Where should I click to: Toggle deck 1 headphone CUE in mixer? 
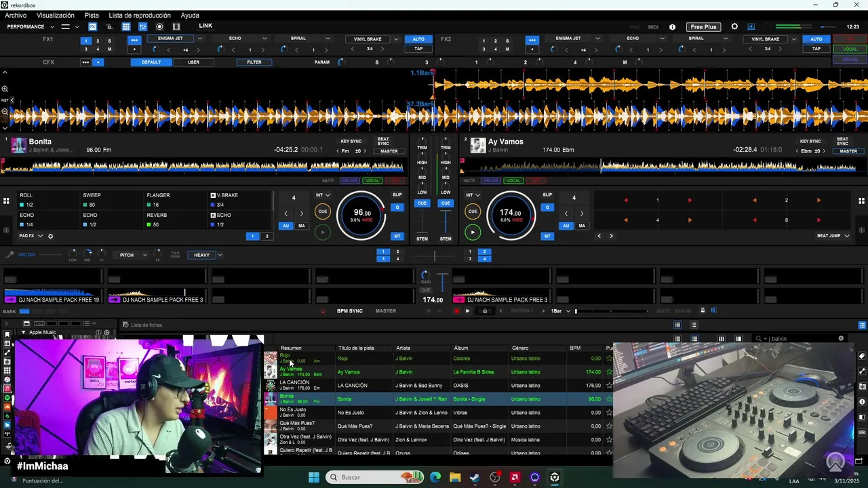click(422, 203)
